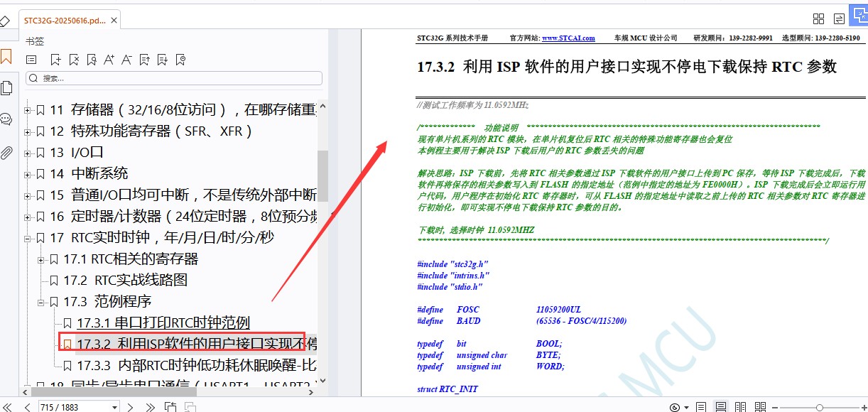Switch to continuous page view
The height and width of the screenshot is (412, 868).
(721, 407)
